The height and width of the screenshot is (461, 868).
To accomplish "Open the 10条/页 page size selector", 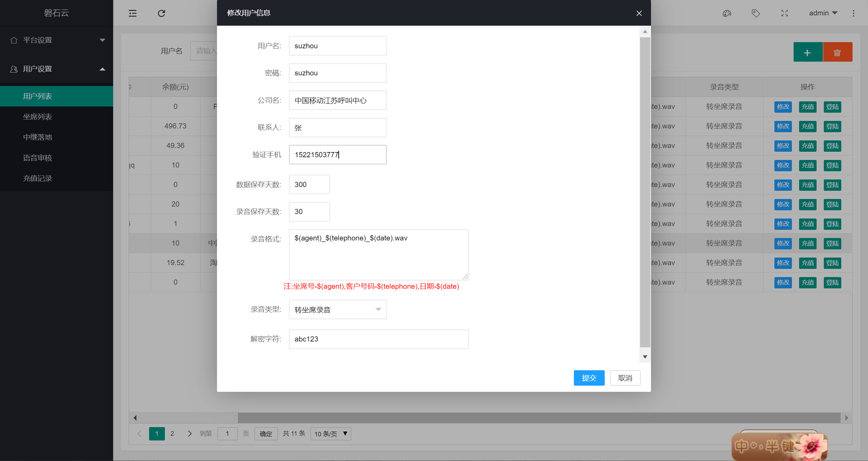I will tap(330, 434).
